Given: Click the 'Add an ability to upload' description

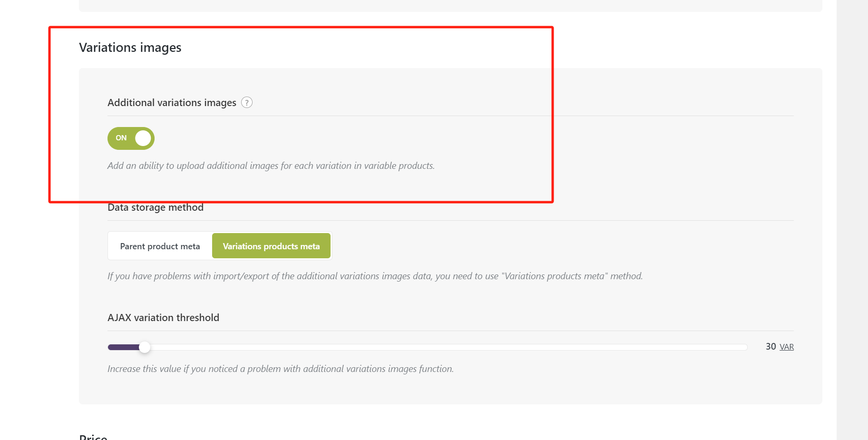Looking at the screenshot, I should click(271, 166).
